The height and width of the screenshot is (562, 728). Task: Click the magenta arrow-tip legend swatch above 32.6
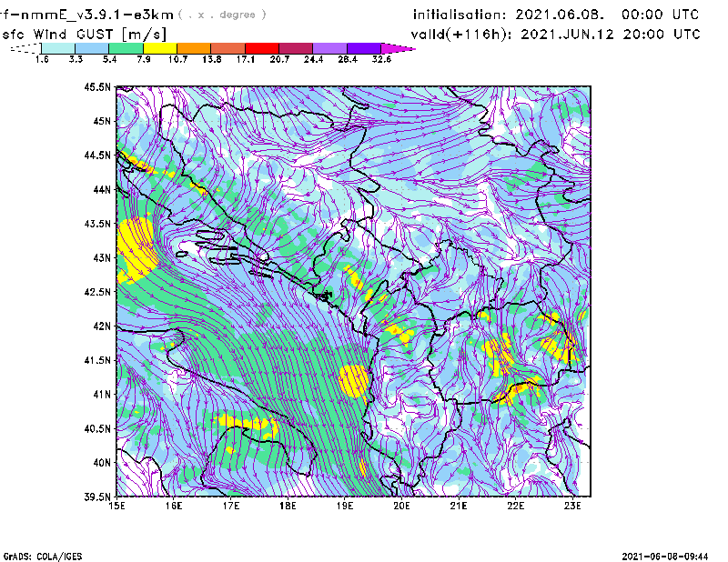397,48
